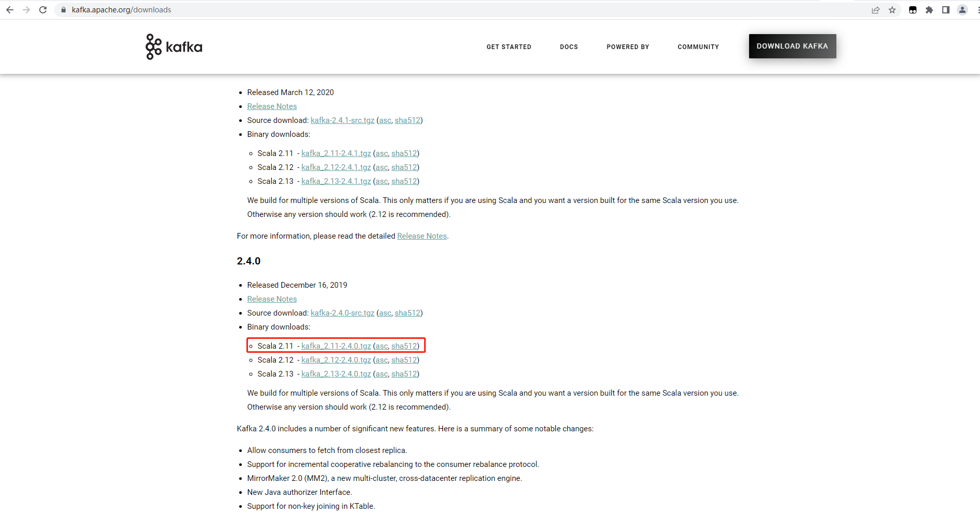This screenshot has width=980, height=515.
Task: Download kafka_2.13-2.4.1.tgz
Action: click(336, 181)
